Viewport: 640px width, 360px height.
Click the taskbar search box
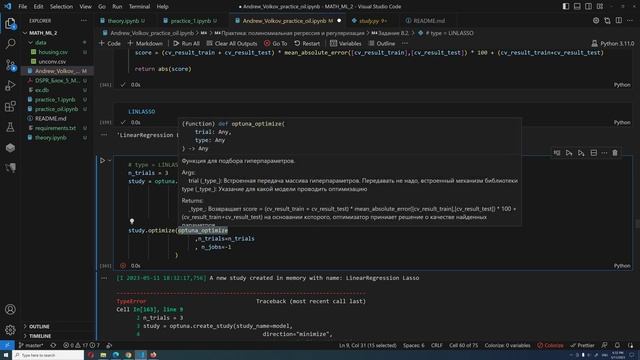(48, 355)
